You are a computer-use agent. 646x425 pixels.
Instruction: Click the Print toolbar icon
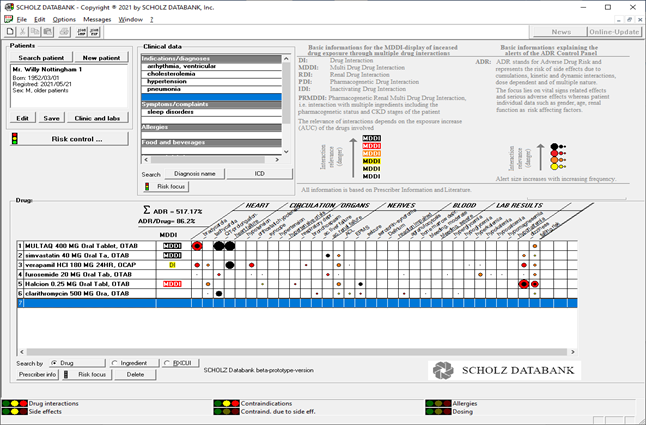(64, 32)
